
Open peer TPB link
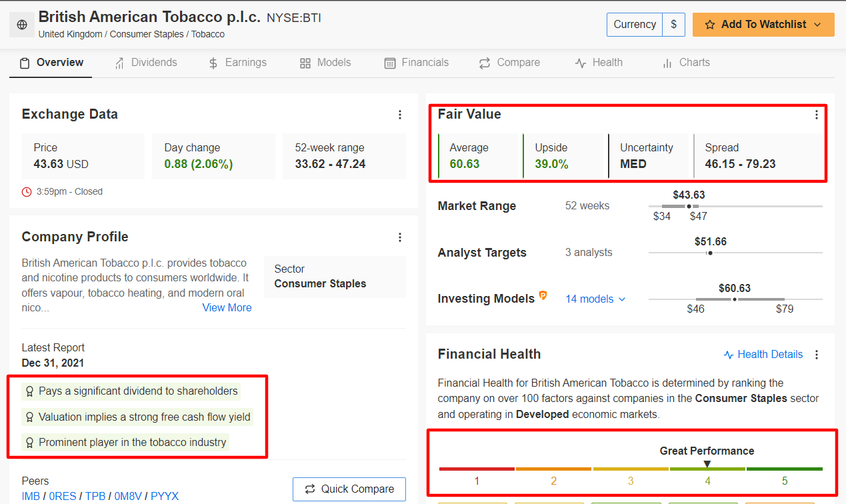(95, 497)
